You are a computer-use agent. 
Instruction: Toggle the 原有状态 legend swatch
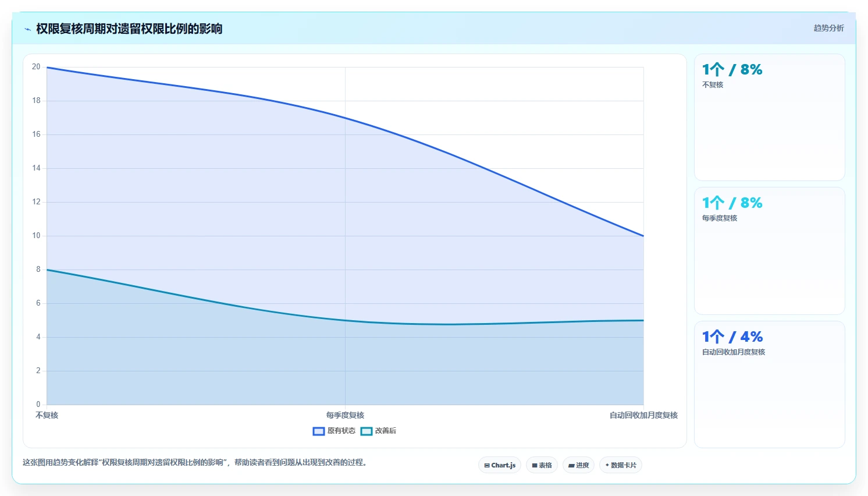click(x=318, y=431)
